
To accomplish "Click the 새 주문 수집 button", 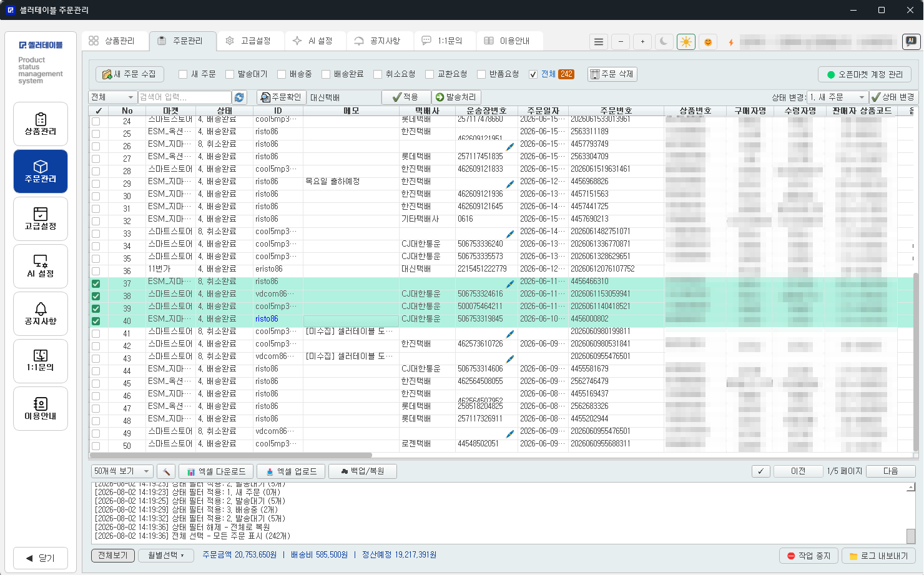I will pos(130,74).
